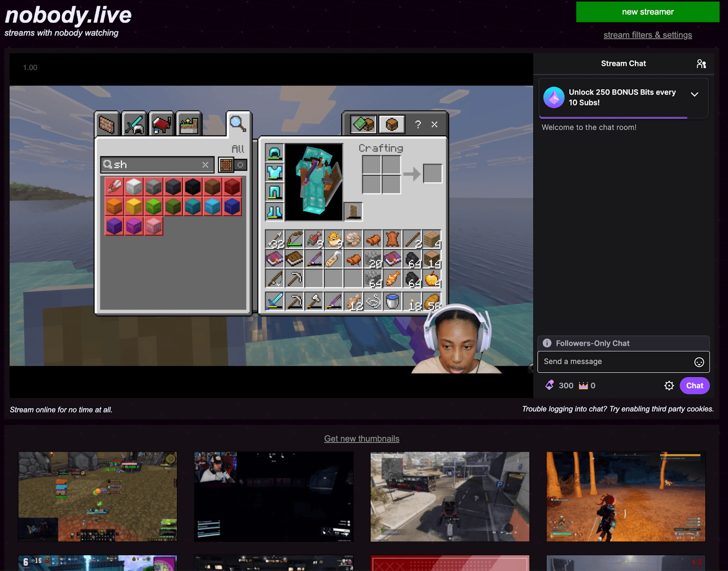Click the purple Chat send button
The height and width of the screenshot is (571, 728).
694,386
